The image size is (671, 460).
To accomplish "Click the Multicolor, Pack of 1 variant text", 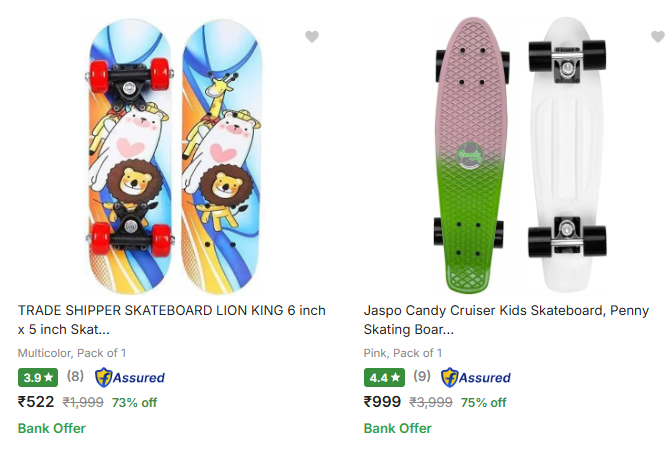I will click(72, 353).
